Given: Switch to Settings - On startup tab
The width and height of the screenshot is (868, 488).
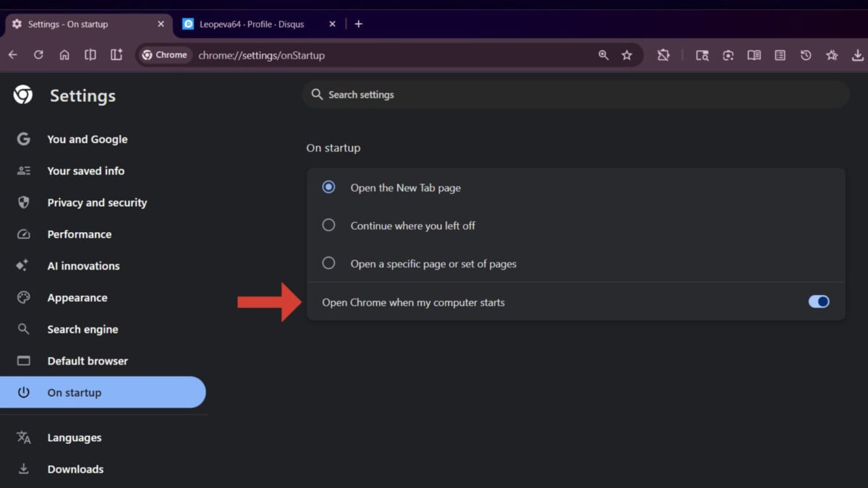Looking at the screenshot, I should (x=87, y=24).
